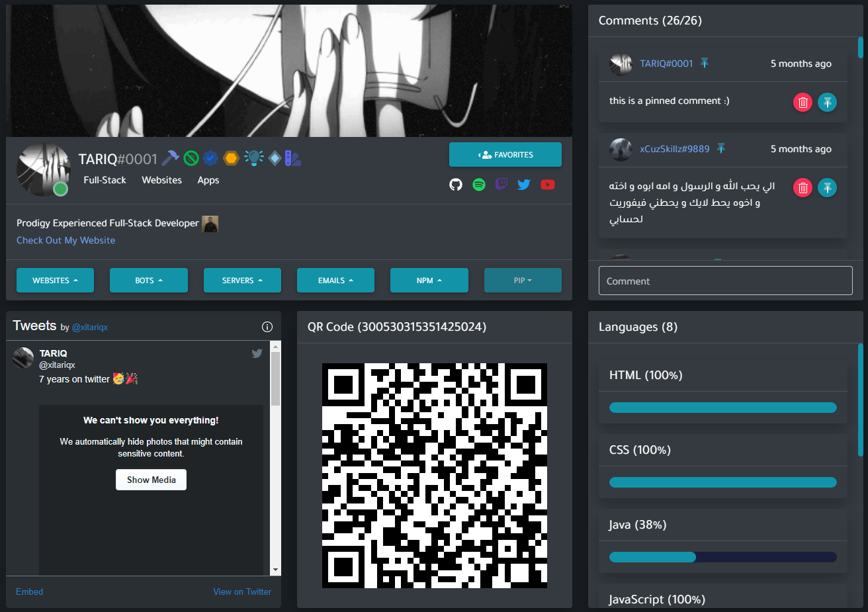The height and width of the screenshot is (612, 868).
Task: Expand the NPM dropdown
Action: click(x=429, y=281)
